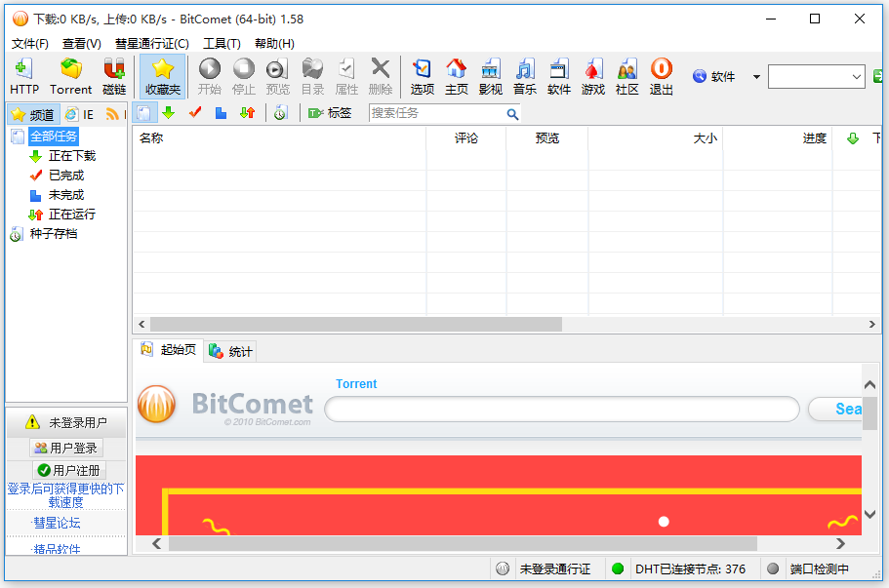Open the 工具(T) menu
889x588 pixels.
pyautogui.click(x=221, y=43)
